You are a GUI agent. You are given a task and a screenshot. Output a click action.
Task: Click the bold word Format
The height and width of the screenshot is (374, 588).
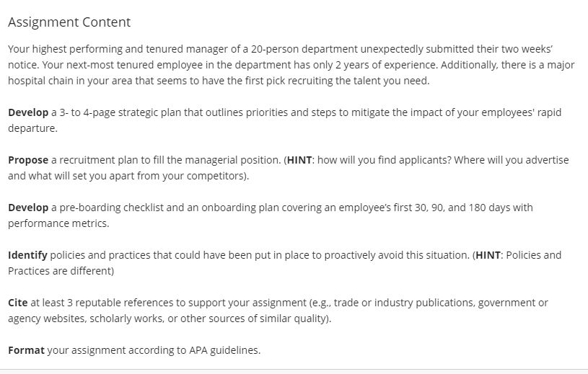point(26,350)
